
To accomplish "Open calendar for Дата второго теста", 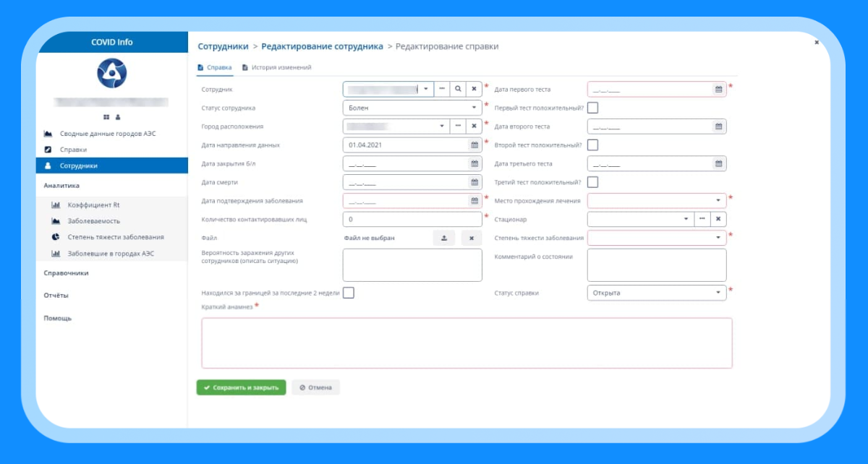I will pyautogui.click(x=719, y=126).
